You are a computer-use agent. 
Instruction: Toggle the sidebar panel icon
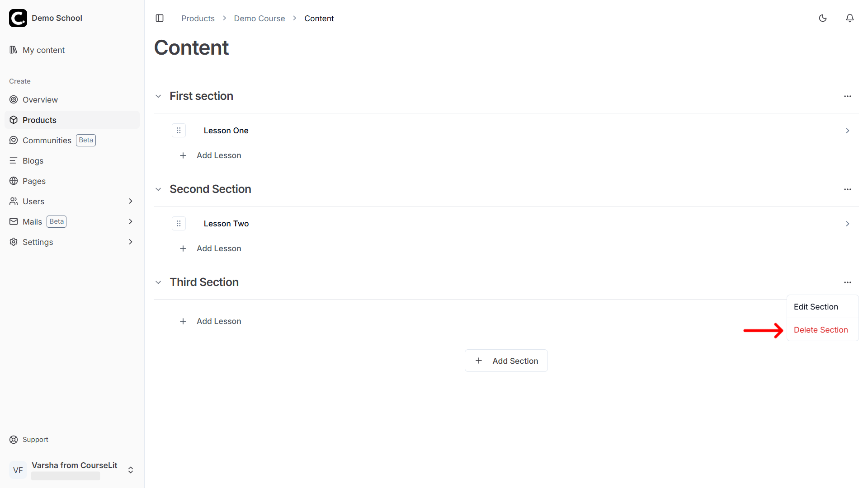coord(160,18)
